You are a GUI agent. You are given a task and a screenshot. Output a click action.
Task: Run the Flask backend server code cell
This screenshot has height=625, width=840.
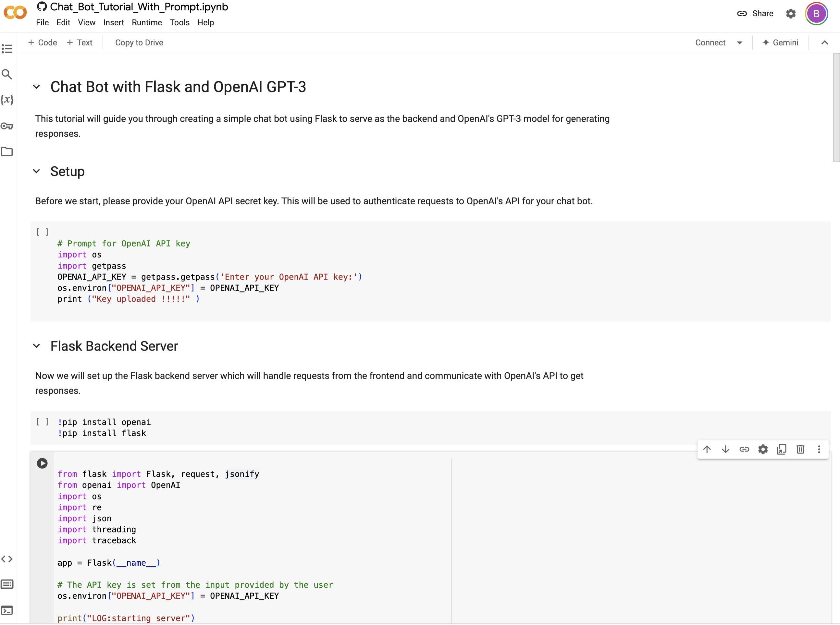click(x=42, y=463)
